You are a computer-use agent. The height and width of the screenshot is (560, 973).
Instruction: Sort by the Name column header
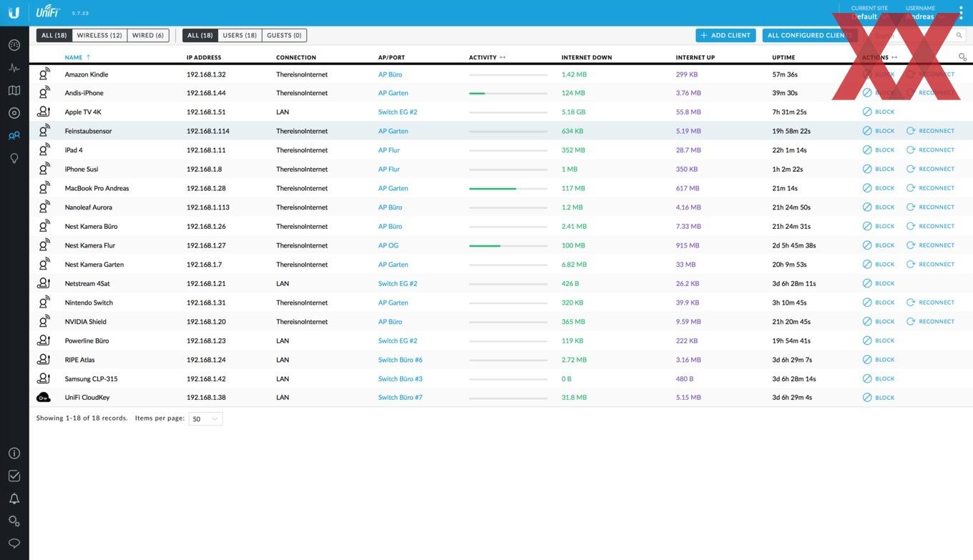click(x=73, y=57)
